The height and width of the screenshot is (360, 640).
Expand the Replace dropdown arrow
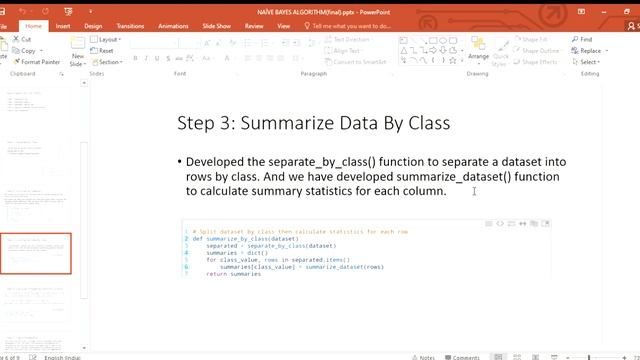point(607,51)
